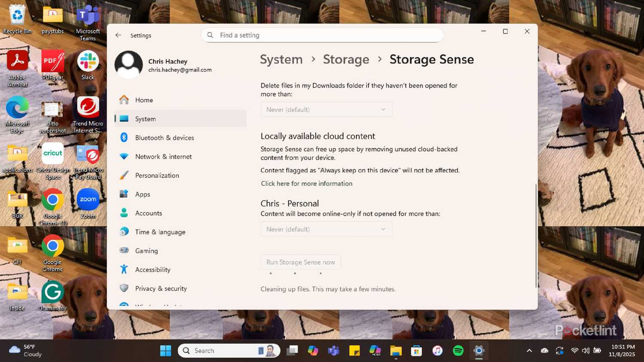Go back to System via breadcrumb

click(x=281, y=59)
